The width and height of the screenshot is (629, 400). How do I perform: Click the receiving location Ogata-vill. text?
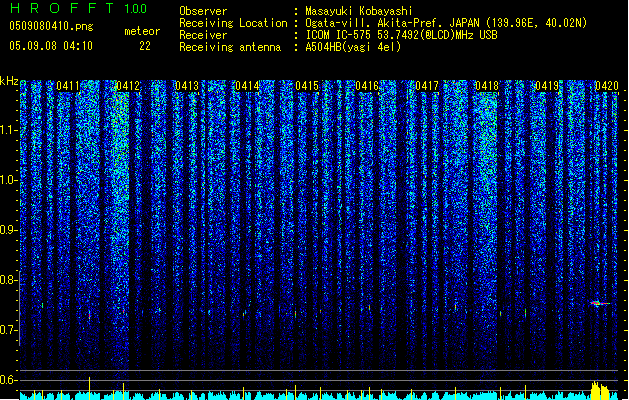(446, 23)
